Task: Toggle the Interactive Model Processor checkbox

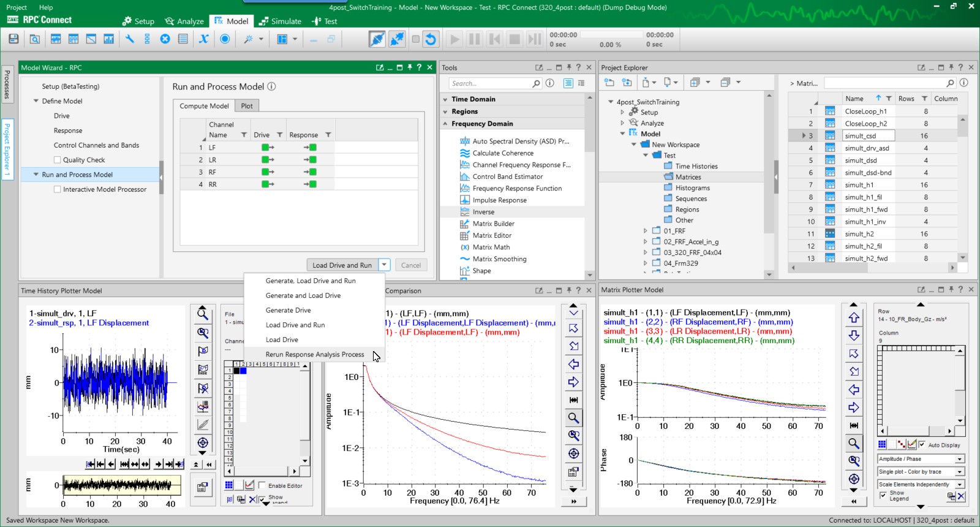Action: point(58,189)
